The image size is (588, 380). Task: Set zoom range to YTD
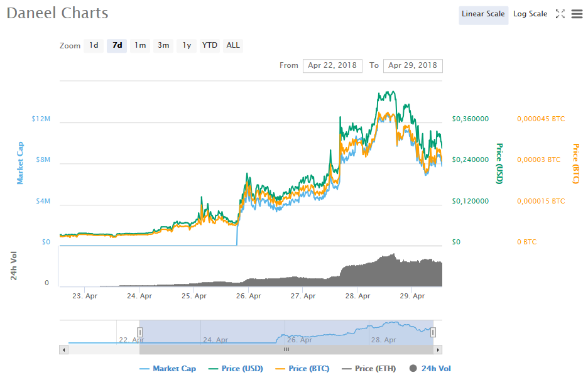tap(210, 45)
